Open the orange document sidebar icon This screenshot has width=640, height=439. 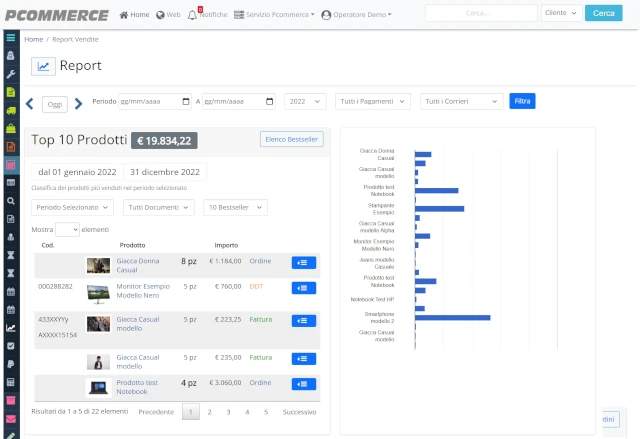point(11,147)
